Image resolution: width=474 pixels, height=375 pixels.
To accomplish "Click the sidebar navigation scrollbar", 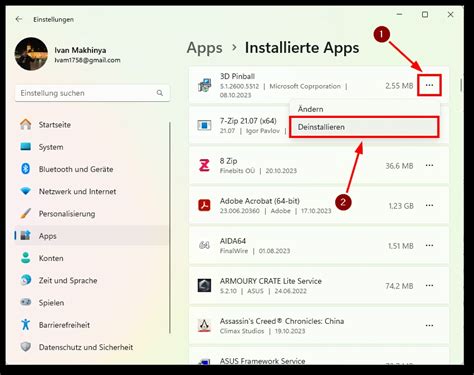I will click(170, 228).
